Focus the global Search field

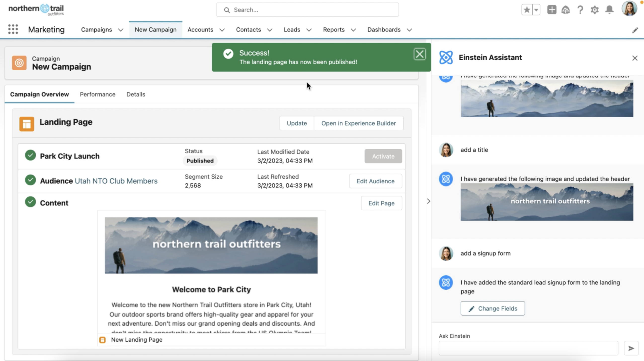307,10
